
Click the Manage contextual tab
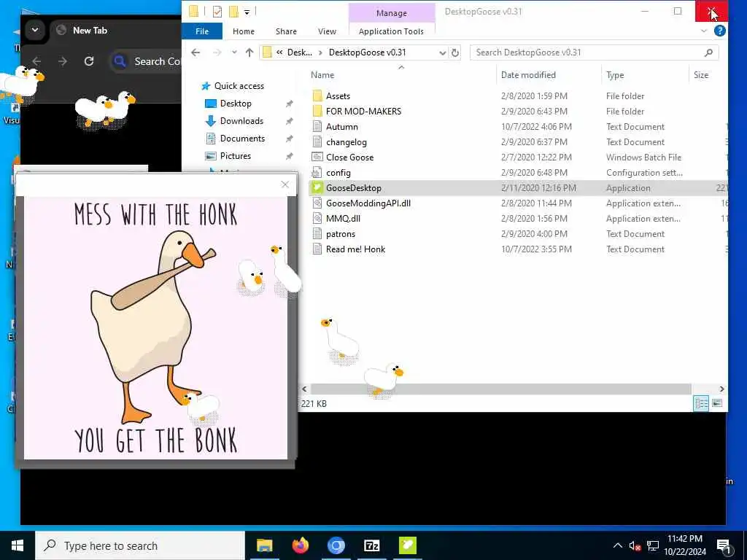click(x=392, y=13)
